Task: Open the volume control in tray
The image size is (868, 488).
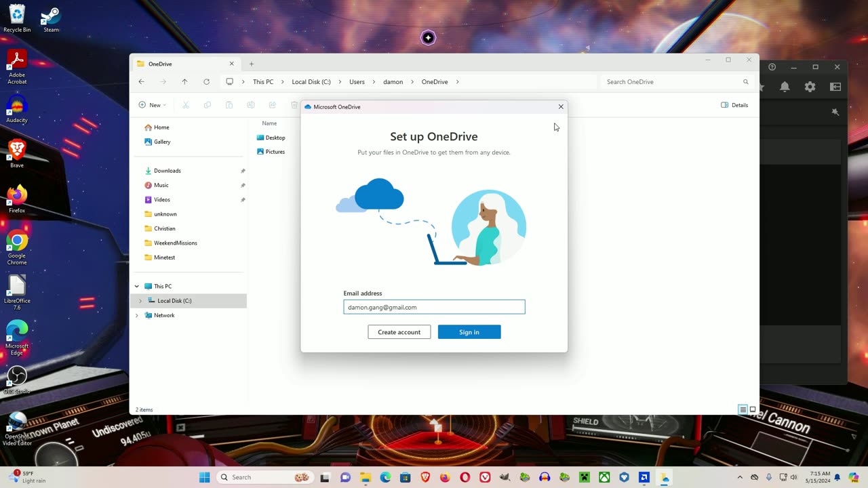Action: [x=793, y=477]
